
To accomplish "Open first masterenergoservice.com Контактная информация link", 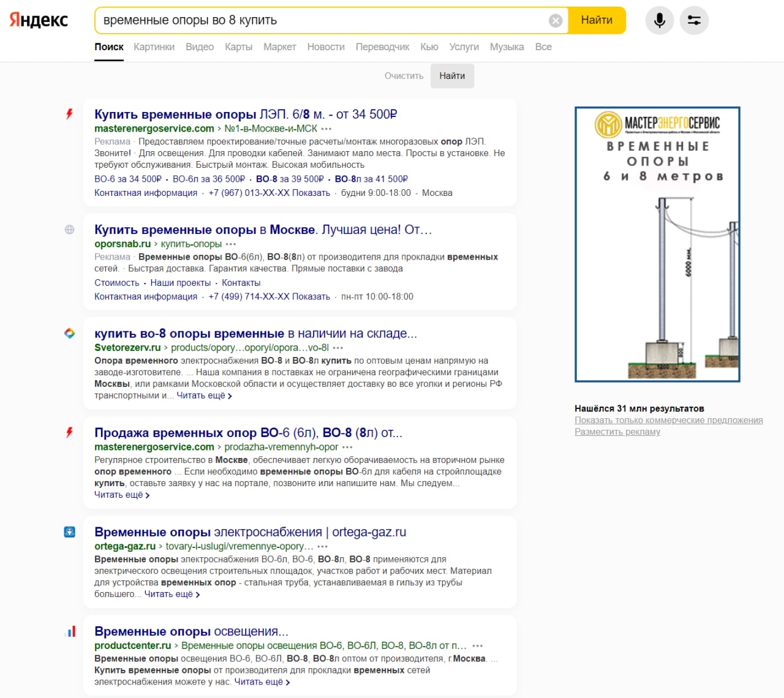I will tap(146, 193).
